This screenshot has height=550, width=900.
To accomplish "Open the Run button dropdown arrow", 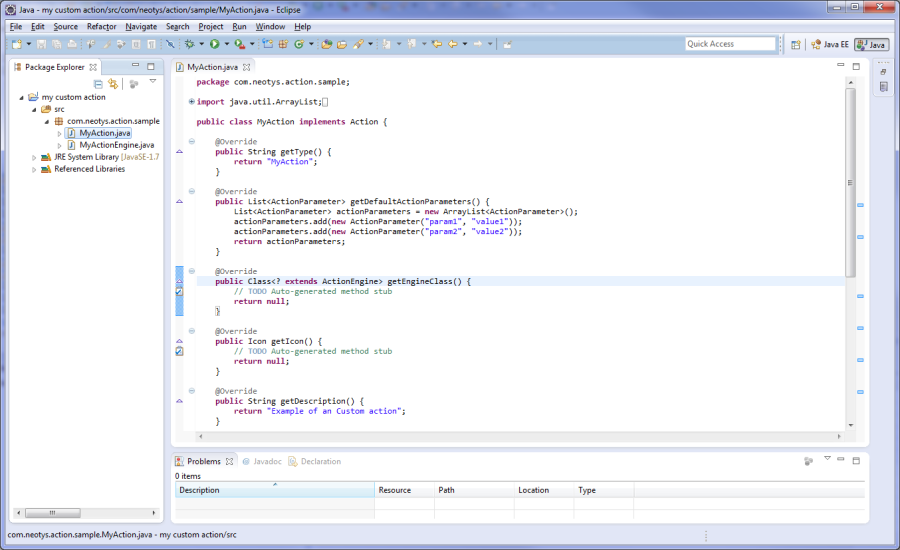I will click(227, 44).
